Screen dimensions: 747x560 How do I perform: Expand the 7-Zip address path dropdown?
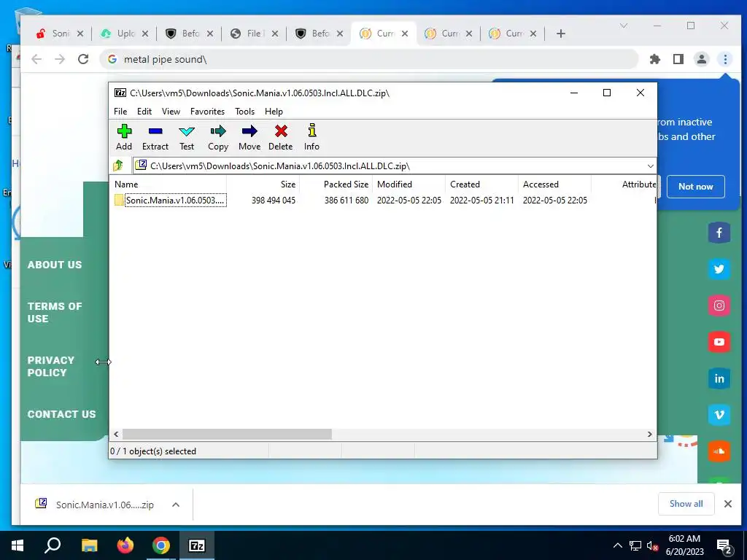[650, 166]
